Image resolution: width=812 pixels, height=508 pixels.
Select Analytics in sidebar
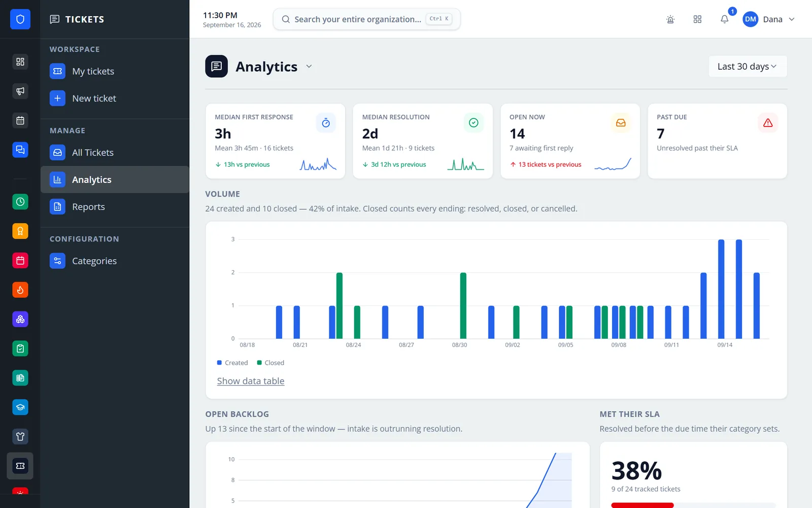click(115, 179)
